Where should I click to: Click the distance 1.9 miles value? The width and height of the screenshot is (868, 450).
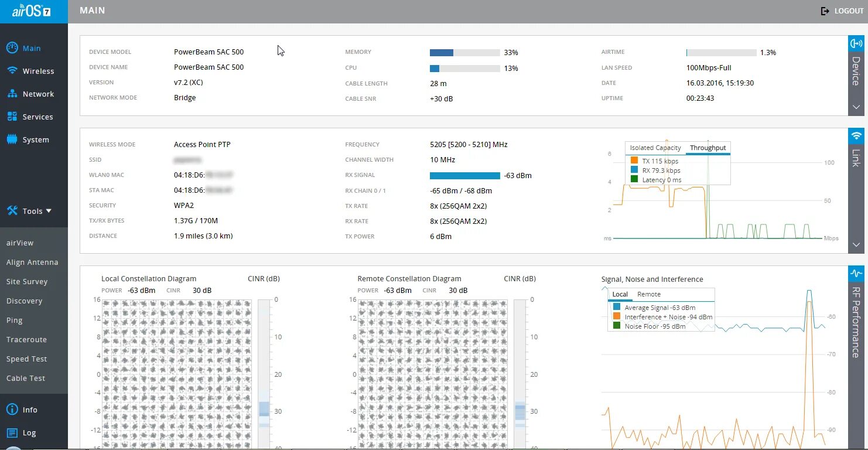(203, 236)
